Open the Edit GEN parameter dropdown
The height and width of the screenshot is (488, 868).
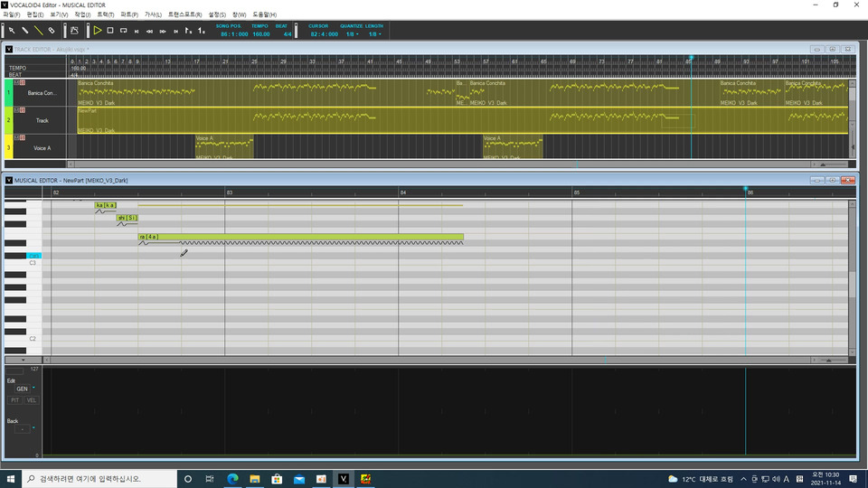pos(33,388)
